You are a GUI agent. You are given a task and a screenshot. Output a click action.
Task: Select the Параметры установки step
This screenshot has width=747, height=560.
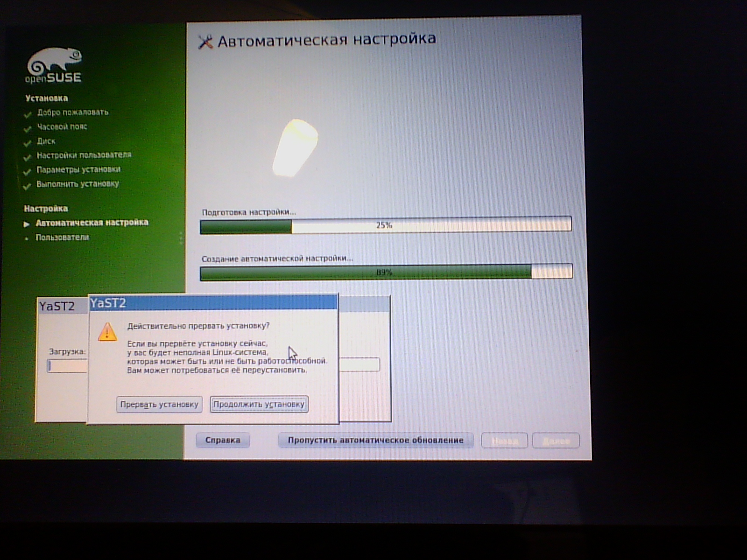pos(78,169)
